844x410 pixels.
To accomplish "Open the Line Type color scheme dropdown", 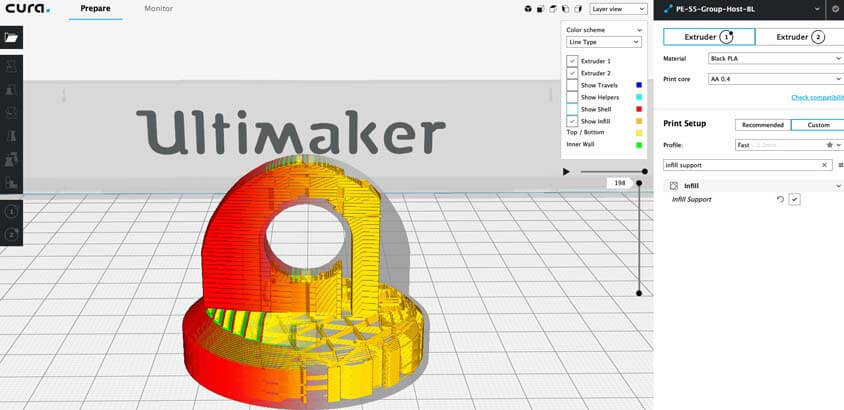I will pyautogui.click(x=603, y=42).
